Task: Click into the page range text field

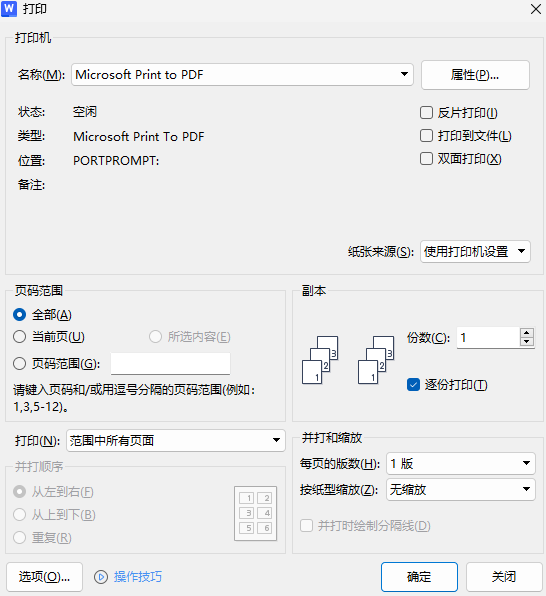Action: tap(170, 364)
